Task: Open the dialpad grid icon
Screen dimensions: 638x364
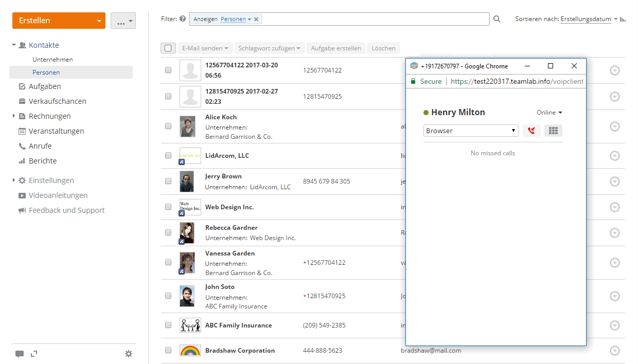Action: 553,131
